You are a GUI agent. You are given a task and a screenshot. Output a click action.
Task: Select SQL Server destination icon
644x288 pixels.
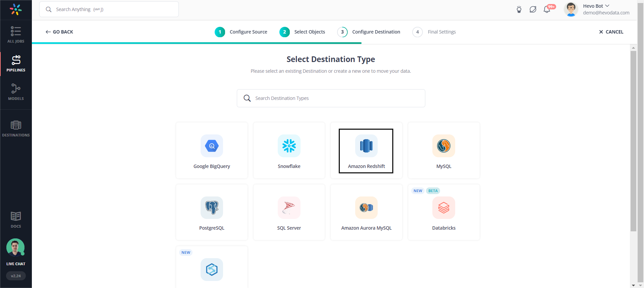289,208
